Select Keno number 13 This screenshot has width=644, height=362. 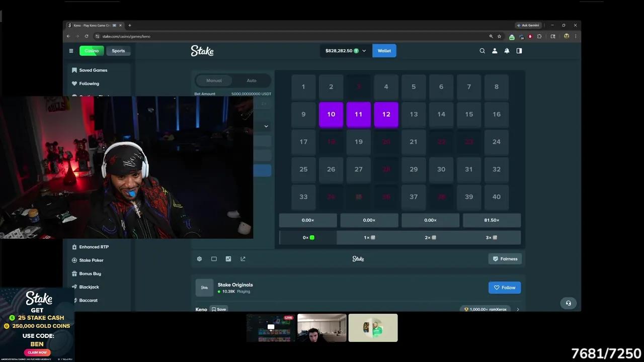point(414,114)
